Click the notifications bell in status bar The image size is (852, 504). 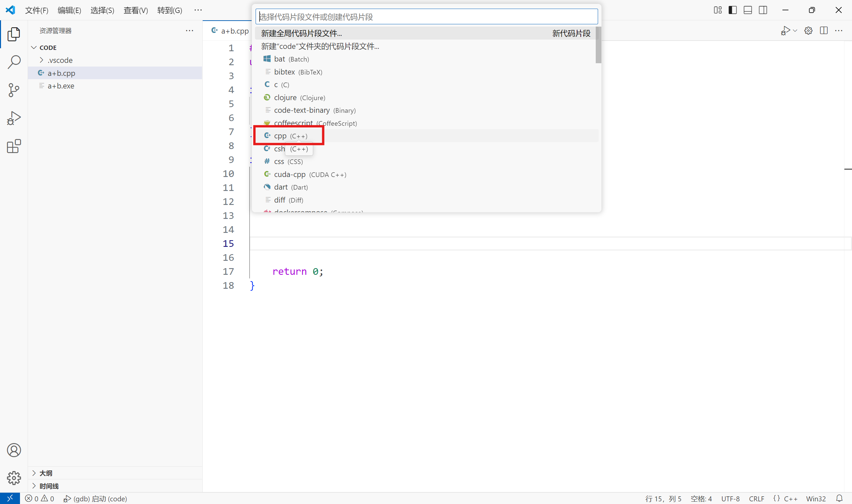(x=839, y=498)
